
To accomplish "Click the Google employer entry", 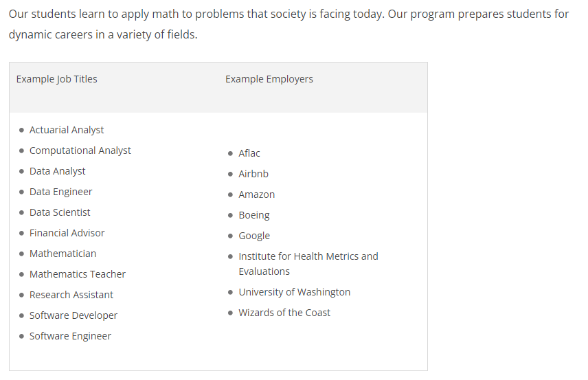I will pyautogui.click(x=254, y=236).
